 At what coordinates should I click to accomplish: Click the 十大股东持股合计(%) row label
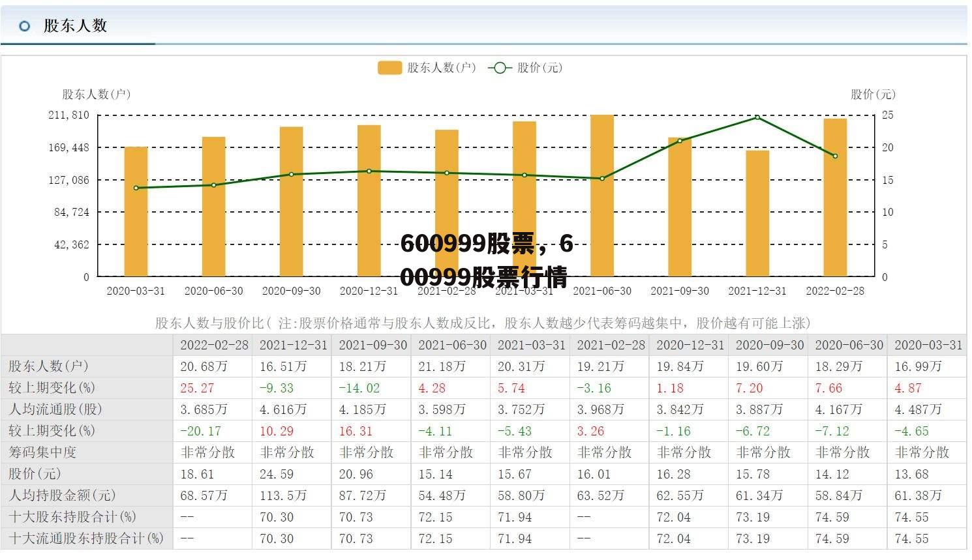click(72, 517)
